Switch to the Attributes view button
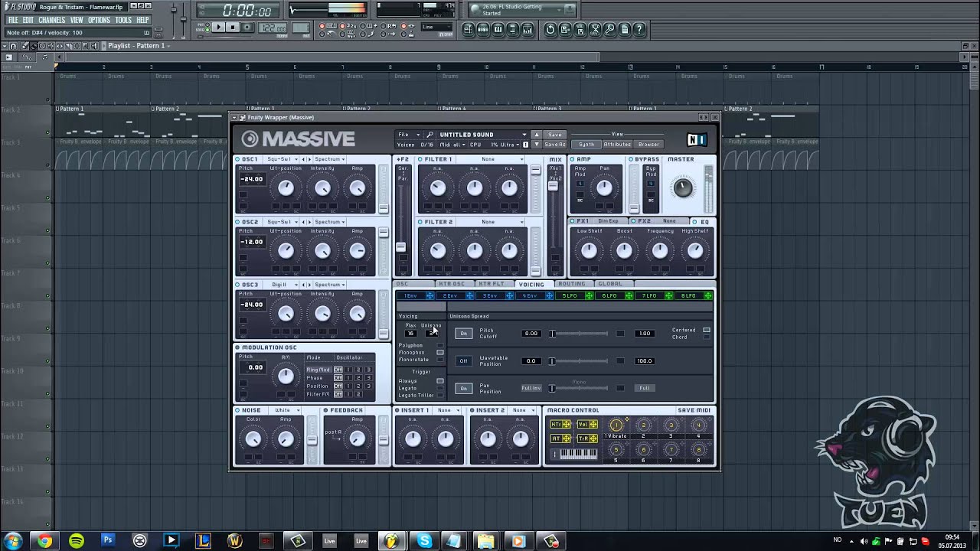Screen dimensions: 980x551 click(x=617, y=145)
